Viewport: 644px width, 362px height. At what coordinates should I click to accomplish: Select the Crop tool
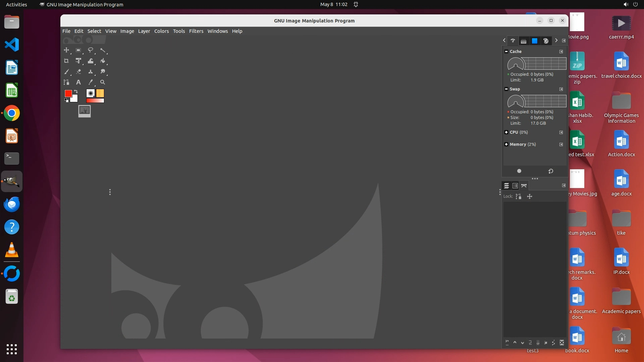66,61
